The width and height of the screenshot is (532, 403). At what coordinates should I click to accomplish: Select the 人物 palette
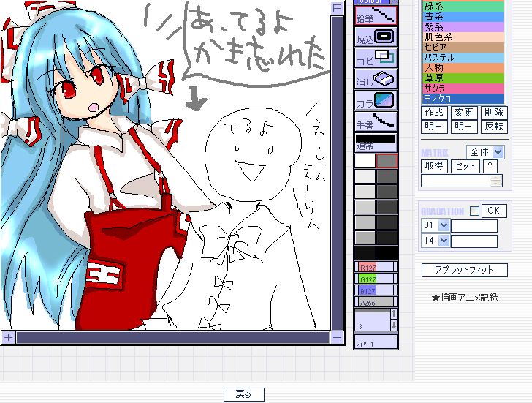click(x=464, y=68)
